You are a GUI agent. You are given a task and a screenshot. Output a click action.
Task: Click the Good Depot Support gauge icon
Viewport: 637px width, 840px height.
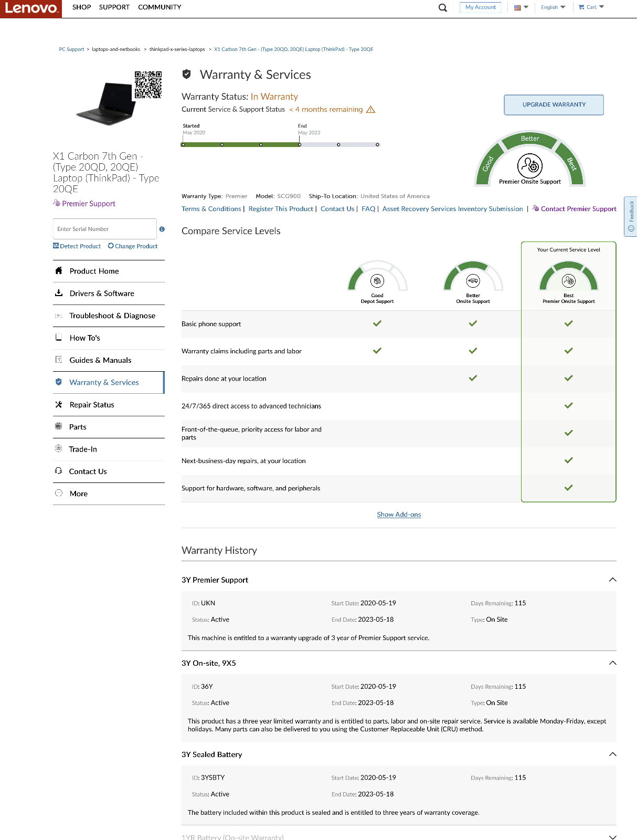click(x=377, y=281)
